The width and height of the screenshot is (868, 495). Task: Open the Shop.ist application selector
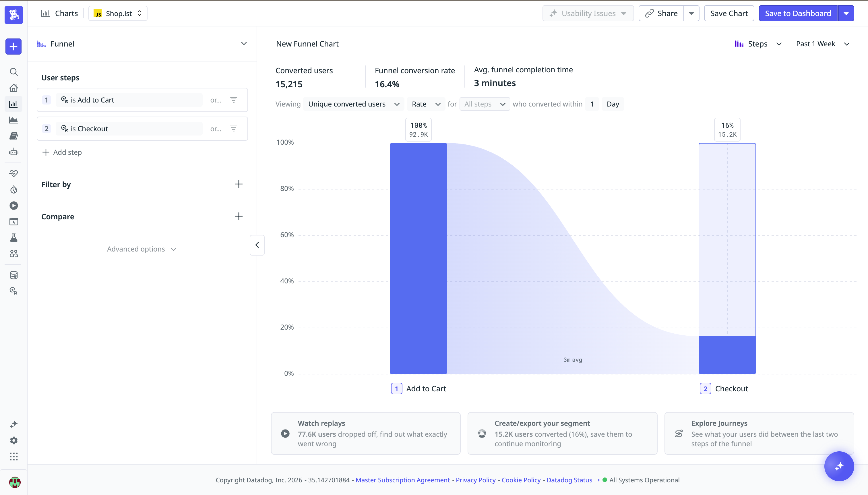pyautogui.click(x=118, y=13)
